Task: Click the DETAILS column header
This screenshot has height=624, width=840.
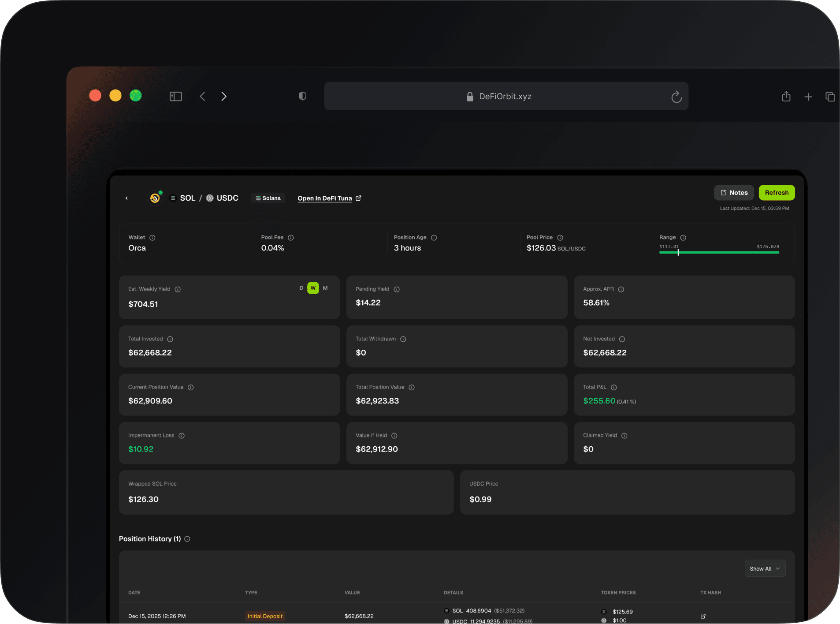Action: (x=453, y=593)
